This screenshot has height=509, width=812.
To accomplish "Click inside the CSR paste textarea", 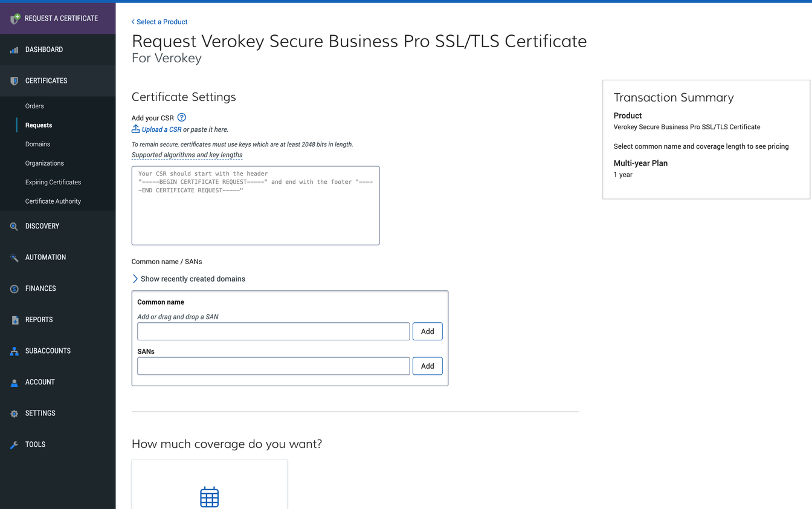I will tap(255, 206).
